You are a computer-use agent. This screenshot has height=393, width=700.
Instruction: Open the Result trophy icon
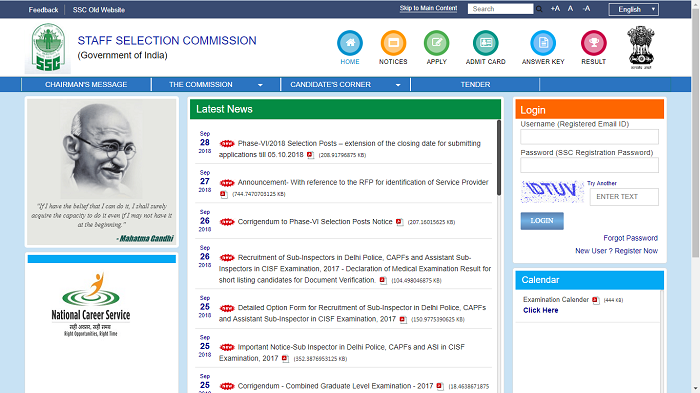coord(594,43)
